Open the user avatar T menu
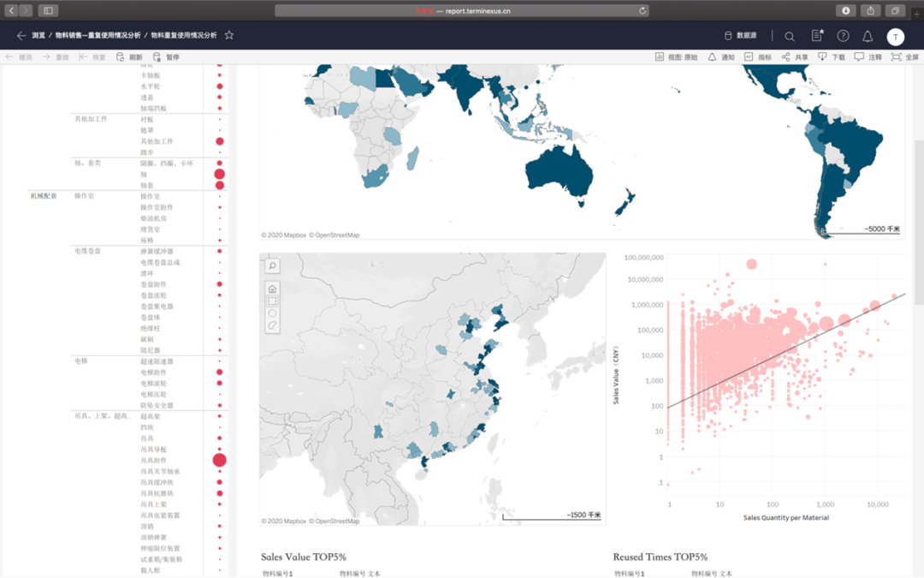This screenshot has height=578, width=924. click(895, 36)
